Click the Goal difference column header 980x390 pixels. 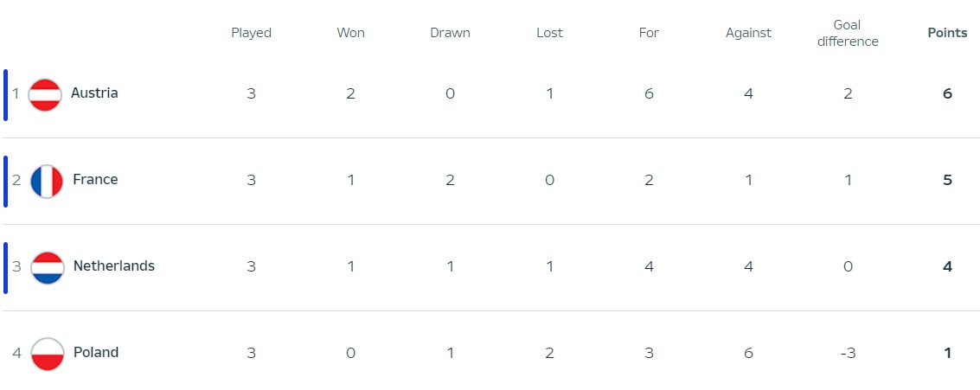pos(848,33)
